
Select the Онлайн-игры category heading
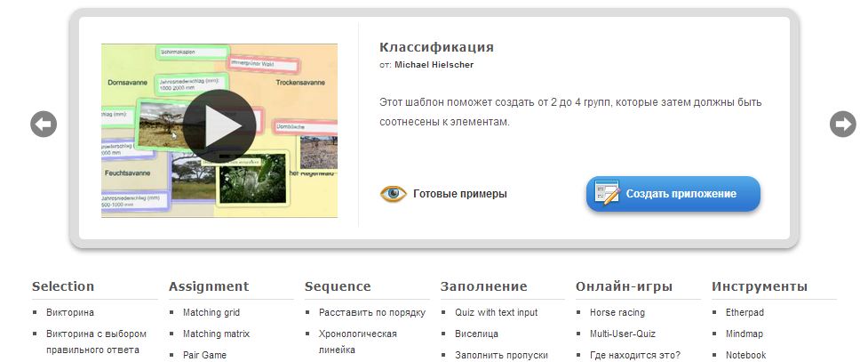624,286
